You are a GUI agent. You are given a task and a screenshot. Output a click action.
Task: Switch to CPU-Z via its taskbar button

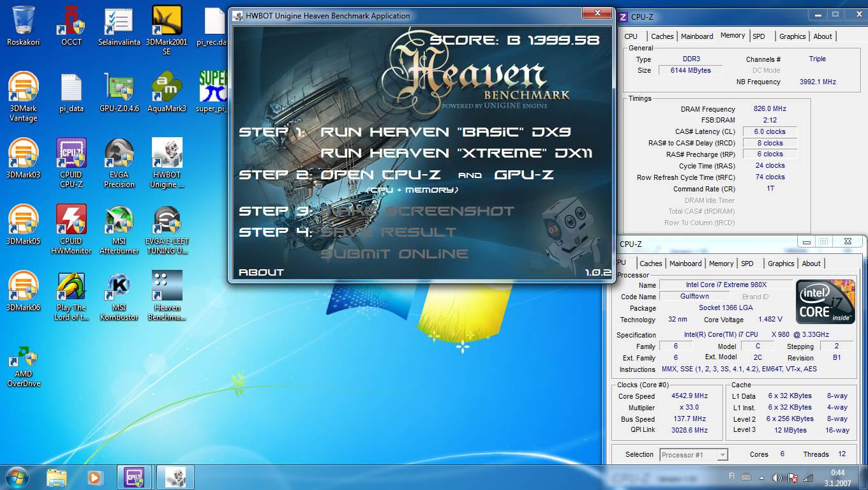coord(135,477)
